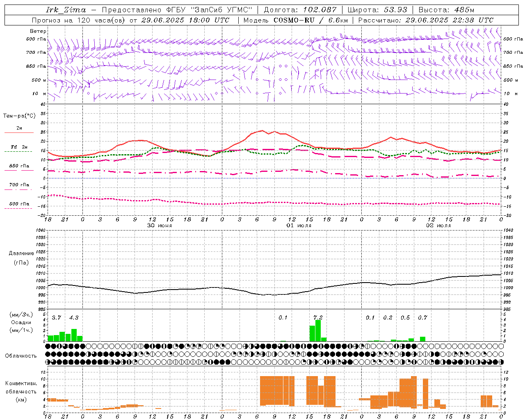The image size is (525, 420).
Task: Select the start time 29.06.2025 18:00 UTC
Action: 185,20
